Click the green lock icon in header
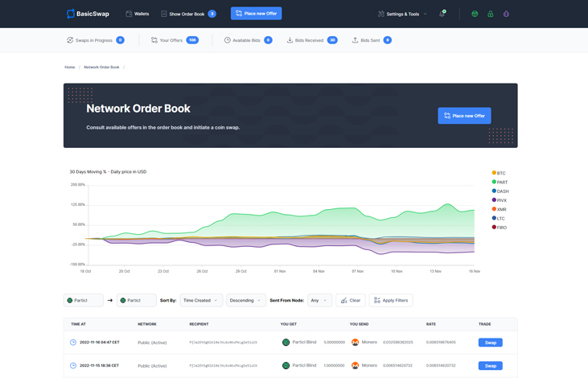 click(x=490, y=14)
